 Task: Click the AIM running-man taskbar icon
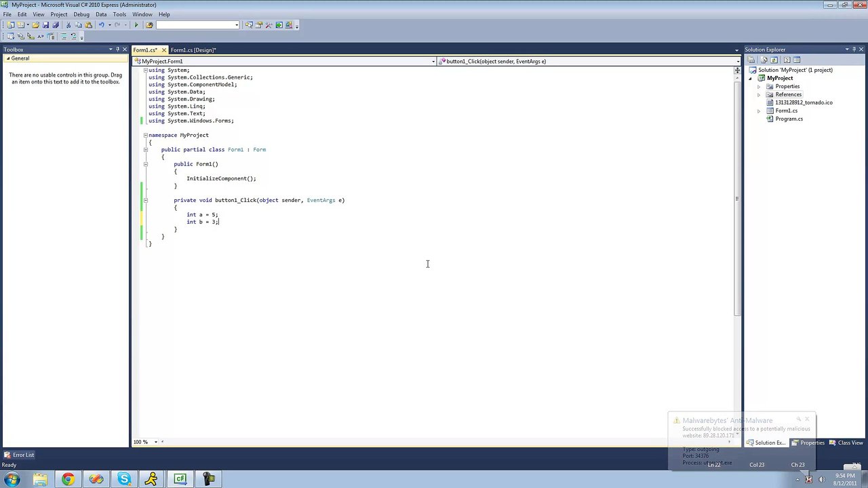(x=151, y=479)
